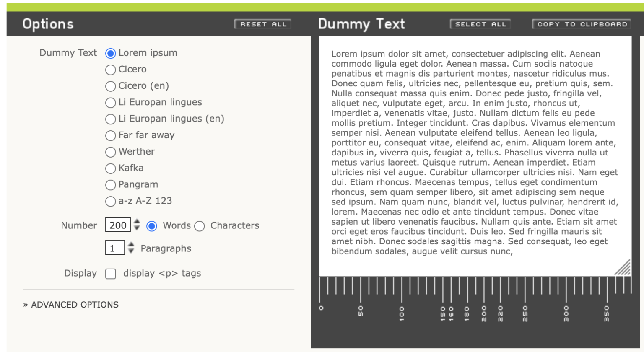Choose Li Europan lingues (en) option
The image size is (644, 352).
tap(110, 119)
